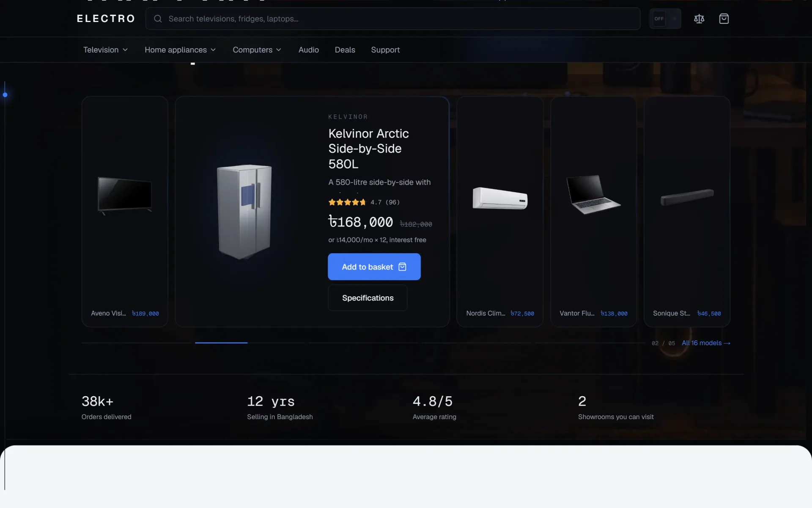Click the interest free installment text

[x=377, y=240]
